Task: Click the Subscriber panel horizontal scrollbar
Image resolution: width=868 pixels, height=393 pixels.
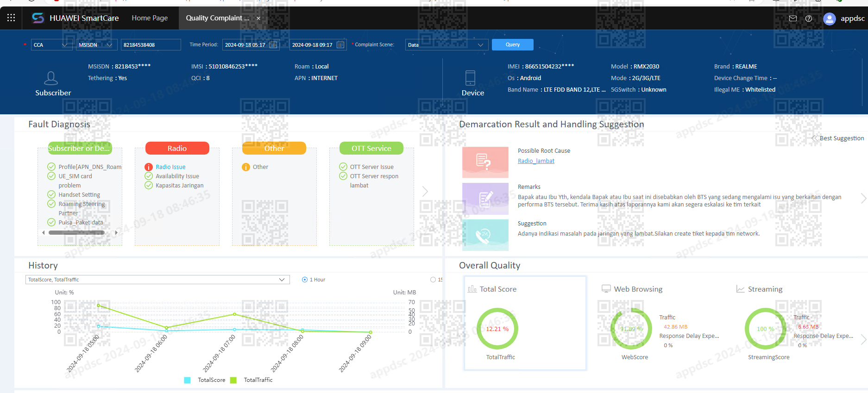Action: point(76,232)
